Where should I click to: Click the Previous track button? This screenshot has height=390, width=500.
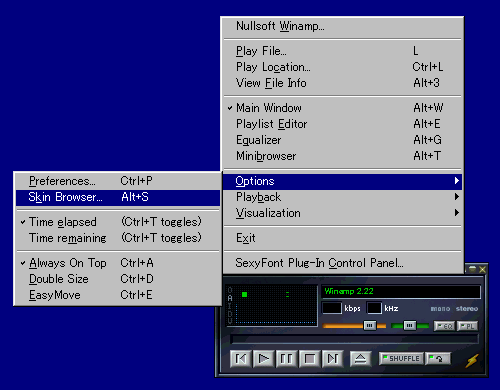coord(241,359)
